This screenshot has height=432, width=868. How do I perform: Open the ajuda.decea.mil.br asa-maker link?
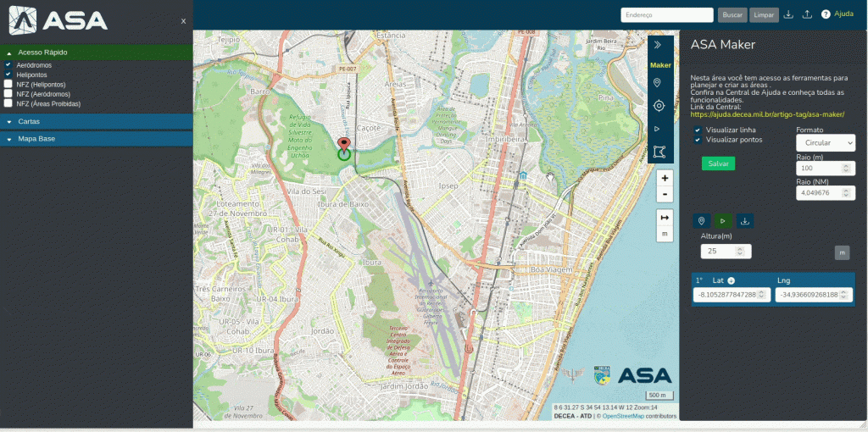point(767,114)
